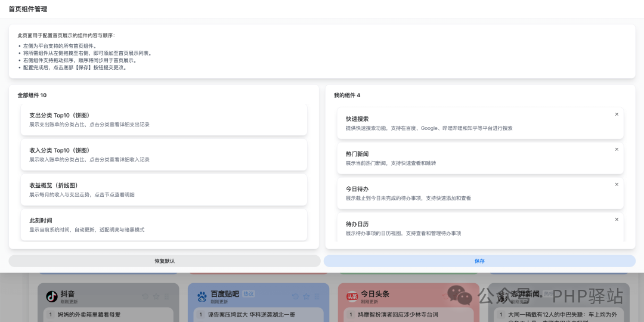This screenshot has height=322, width=644.
Task: Click the 保存 button
Action: (479, 261)
